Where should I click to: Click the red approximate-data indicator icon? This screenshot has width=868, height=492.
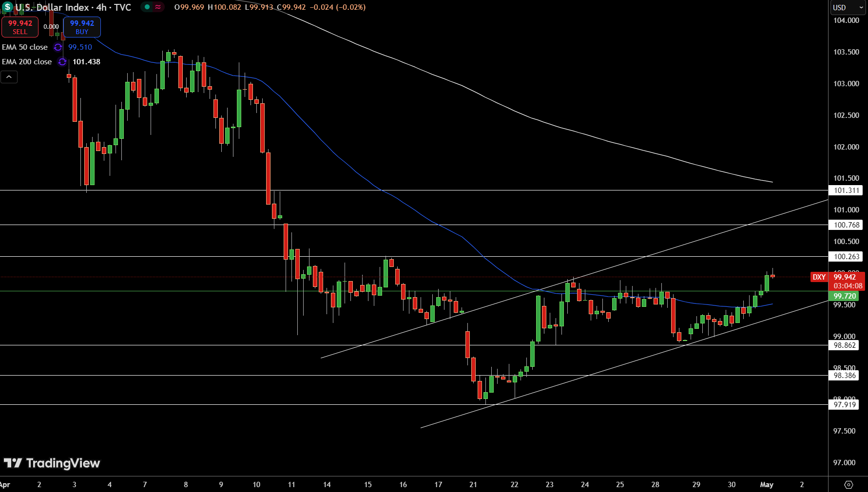[x=158, y=7]
